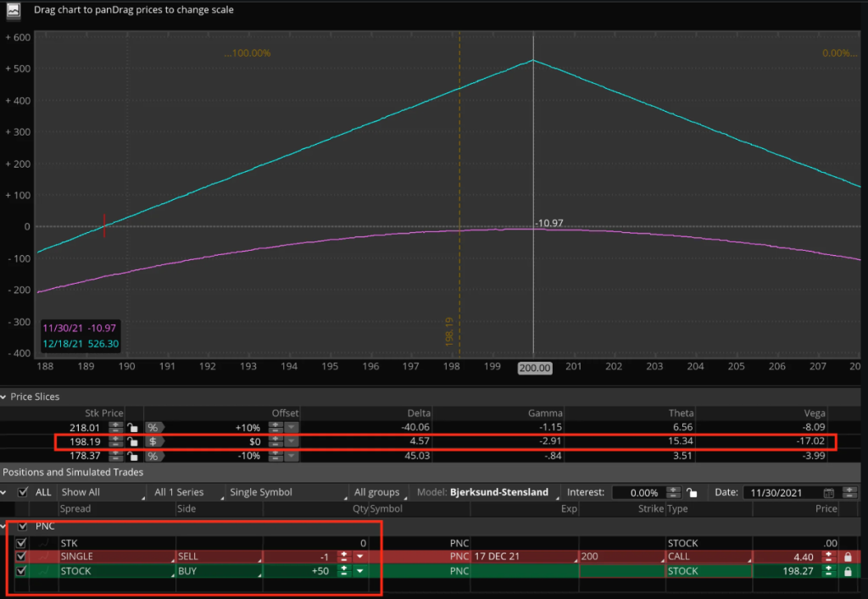Change the Bjerksund-Stensland model dropdown
The height and width of the screenshot is (599, 868).
[x=502, y=492]
